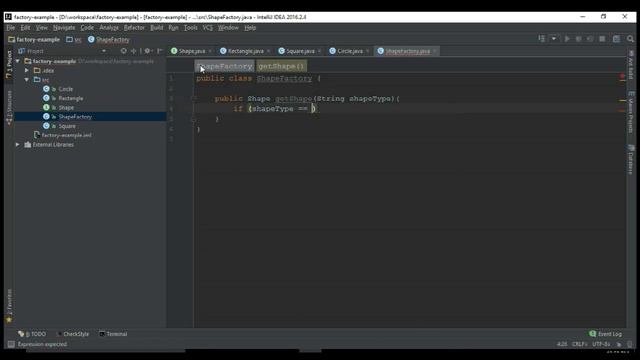Open the Code menu
Image resolution: width=640 pixels, height=360 pixels.
pos(87,28)
